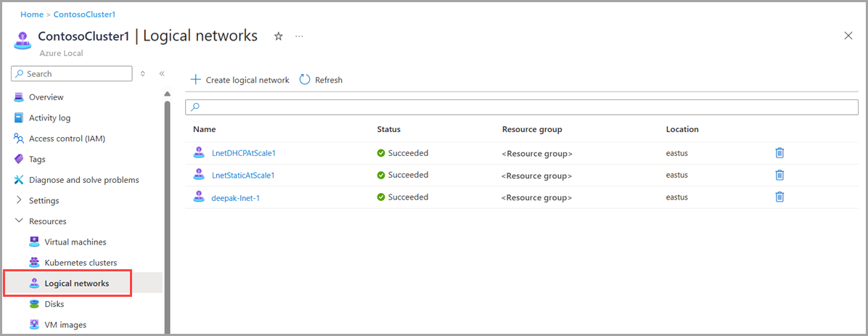Open Virtual machines in sidebar
The image size is (868, 336).
(75, 242)
